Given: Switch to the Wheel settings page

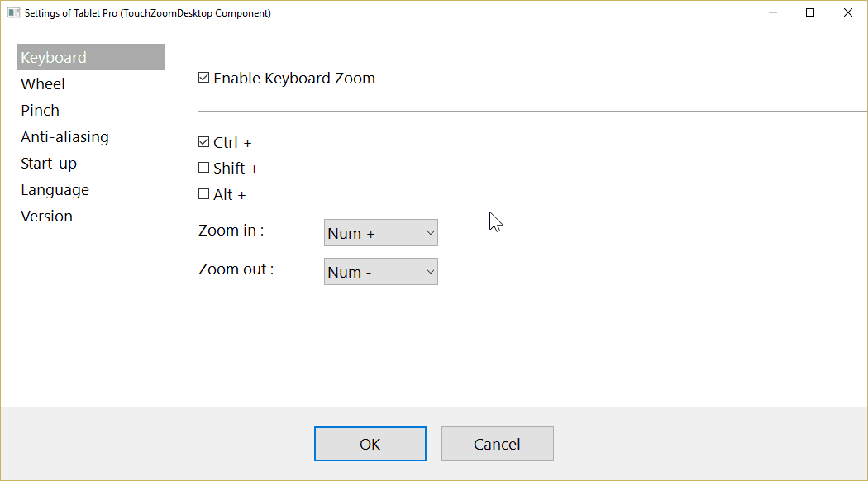Looking at the screenshot, I should coord(43,83).
